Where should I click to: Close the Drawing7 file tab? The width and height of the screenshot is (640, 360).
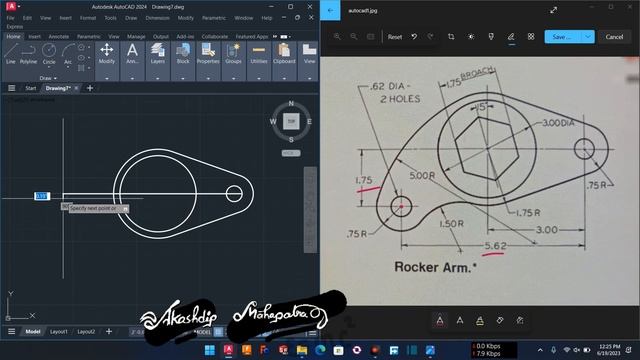point(76,88)
